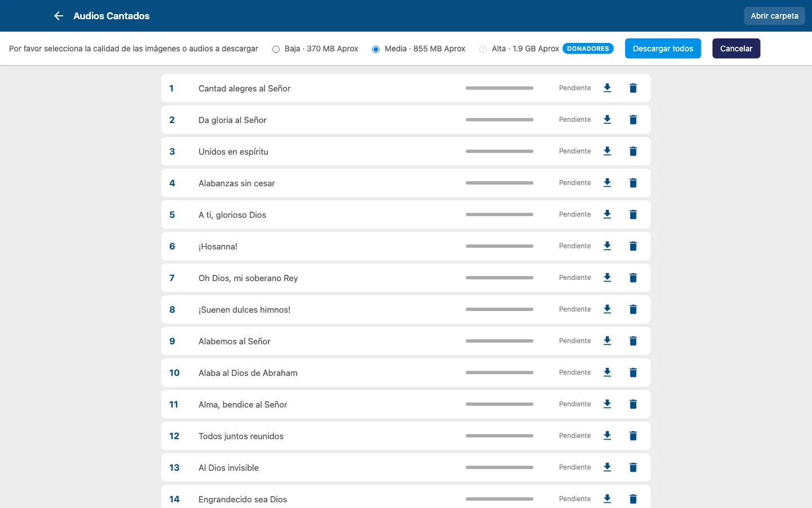Delete 'A ti, glorioso Dios' audio
Viewport: 812px width, 508px height.
click(x=633, y=214)
